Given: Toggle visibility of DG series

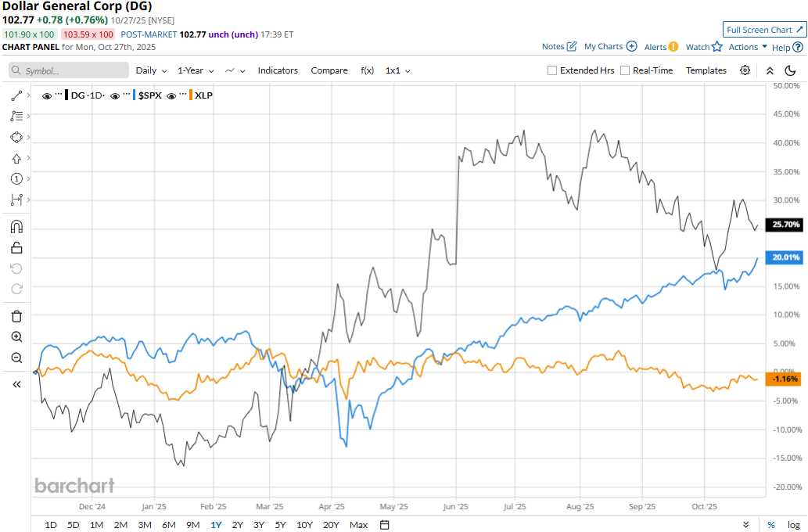Looking at the screenshot, I should click(x=47, y=96).
